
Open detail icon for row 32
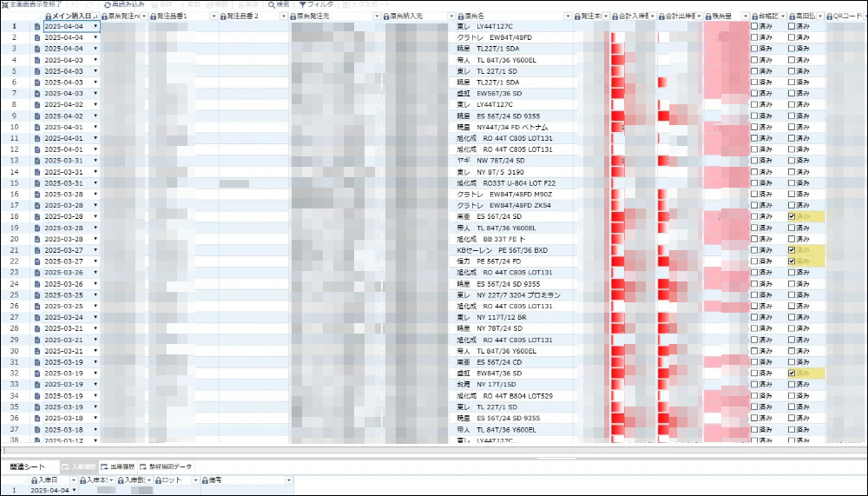pyautogui.click(x=37, y=374)
